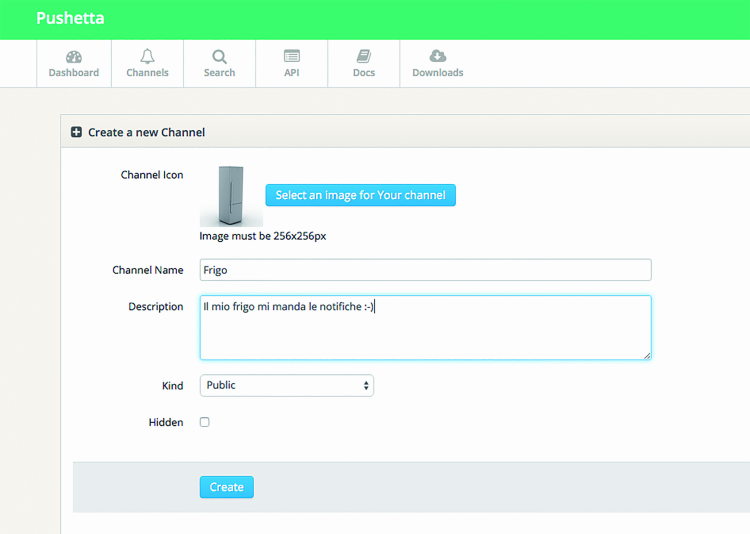Image resolution: width=750 pixels, height=534 pixels.
Task: Click the Pushetta logo title
Action: tap(70, 18)
